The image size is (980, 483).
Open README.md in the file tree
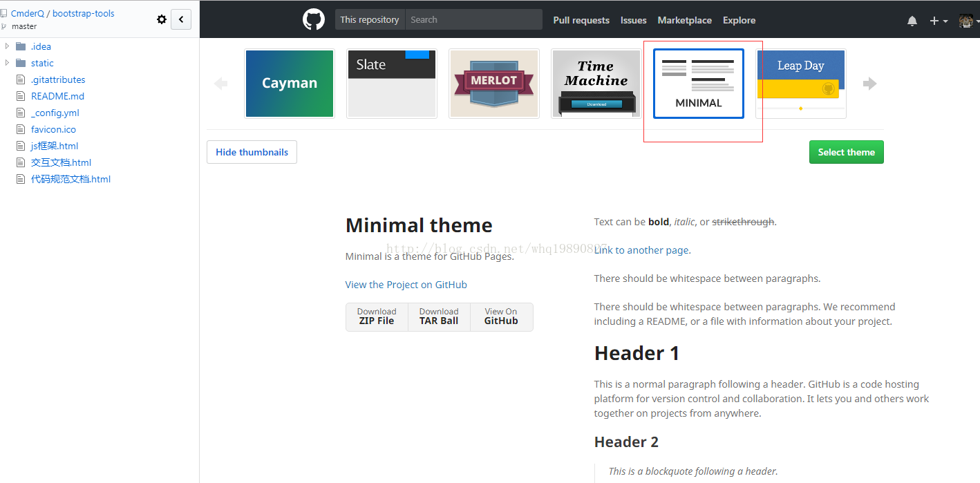[57, 96]
